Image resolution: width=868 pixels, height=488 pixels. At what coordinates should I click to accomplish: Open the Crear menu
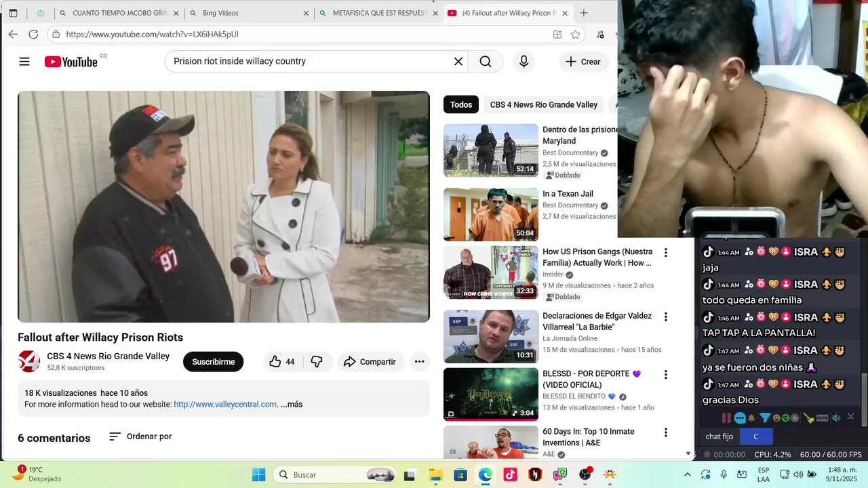584,62
